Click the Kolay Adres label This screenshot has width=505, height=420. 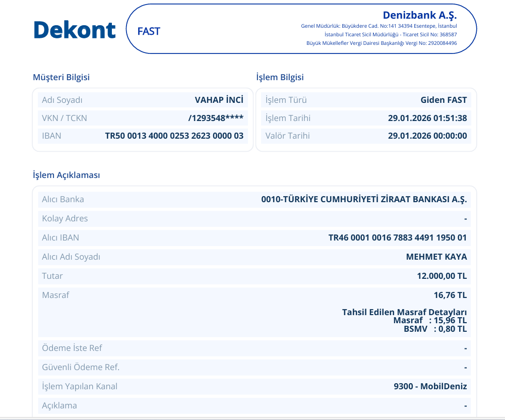click(65, 218)
